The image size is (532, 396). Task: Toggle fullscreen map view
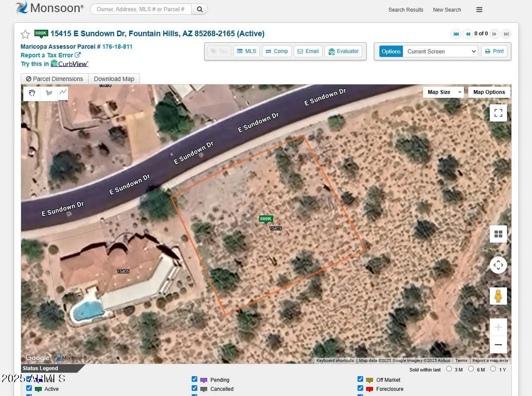tap(498, 113)
